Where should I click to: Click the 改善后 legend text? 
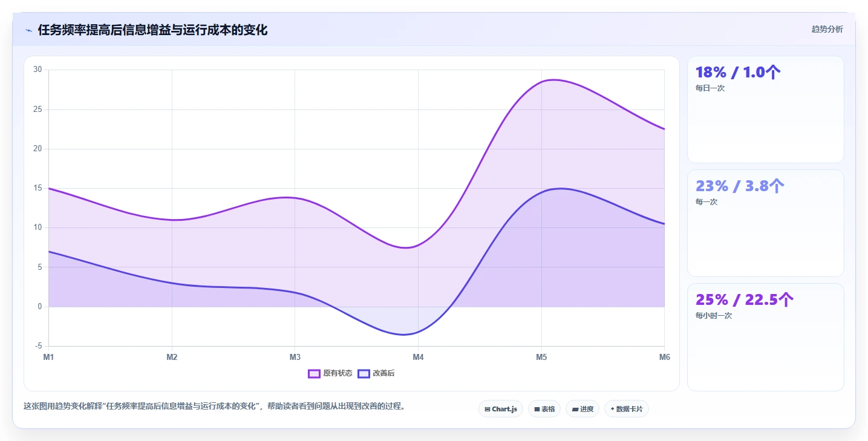[383, 373]
